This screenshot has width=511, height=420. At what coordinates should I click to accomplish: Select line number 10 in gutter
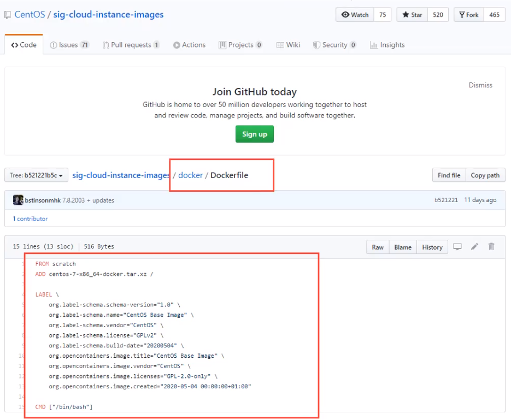pyautogui.click(x=21, y=356)
